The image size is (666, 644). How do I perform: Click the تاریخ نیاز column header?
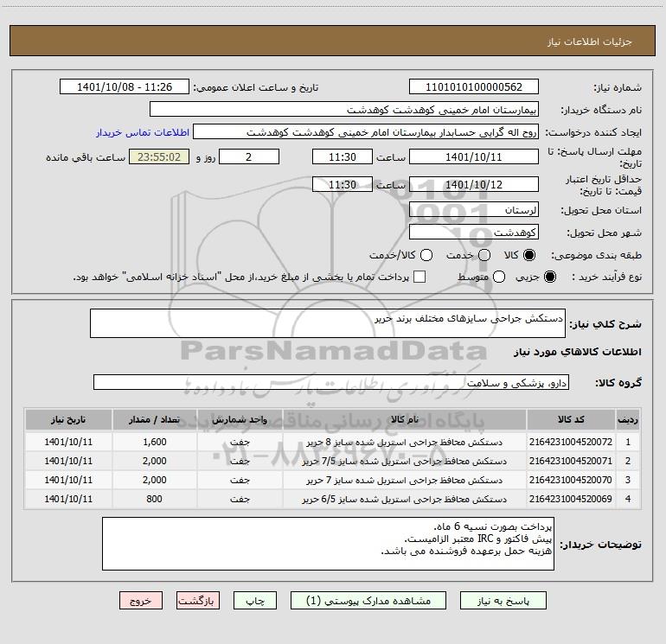click(68, 419)
